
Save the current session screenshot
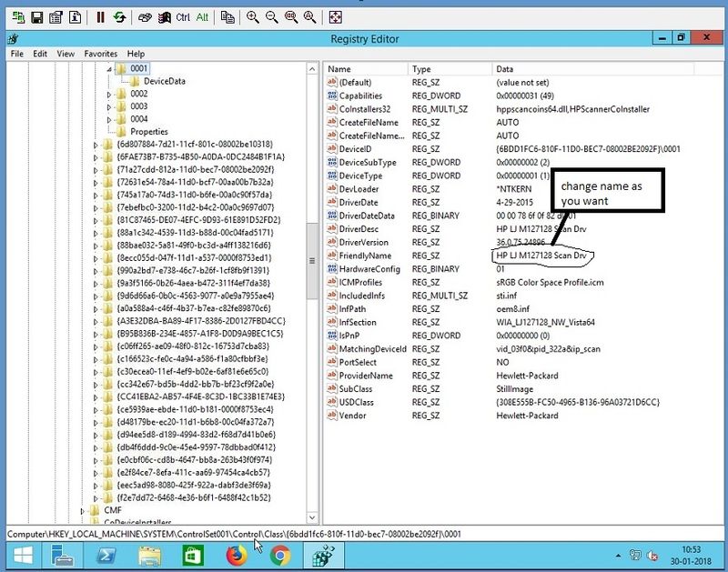(36, 15)
